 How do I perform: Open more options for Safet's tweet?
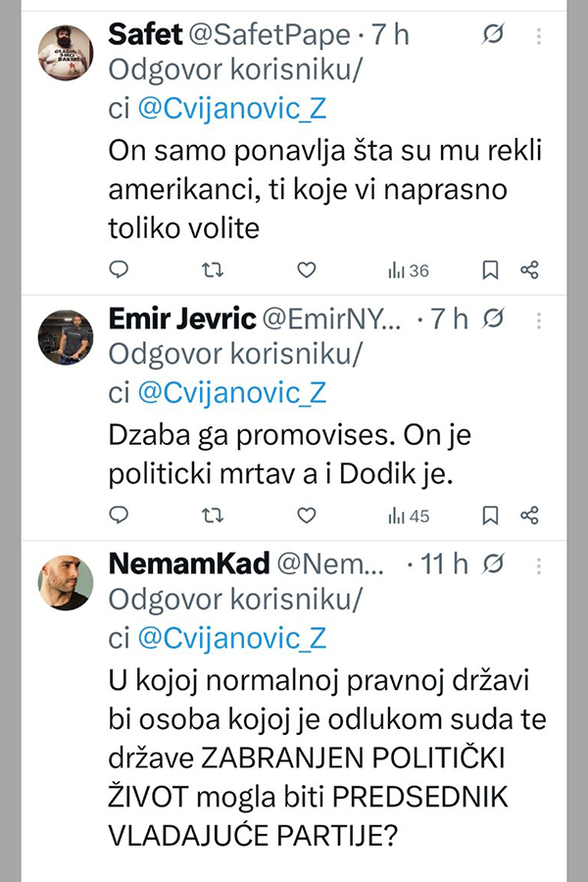(x=539, y=36)
